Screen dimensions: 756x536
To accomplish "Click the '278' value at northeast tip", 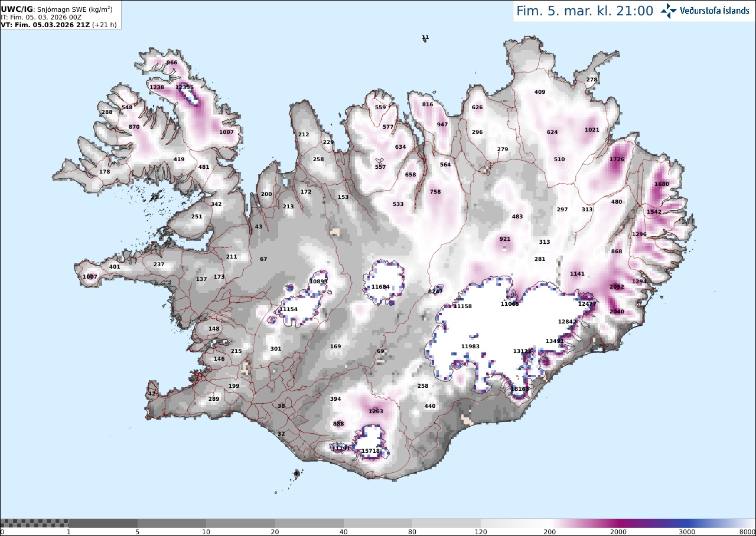I will pyautogui.click(x=592, y=80).
